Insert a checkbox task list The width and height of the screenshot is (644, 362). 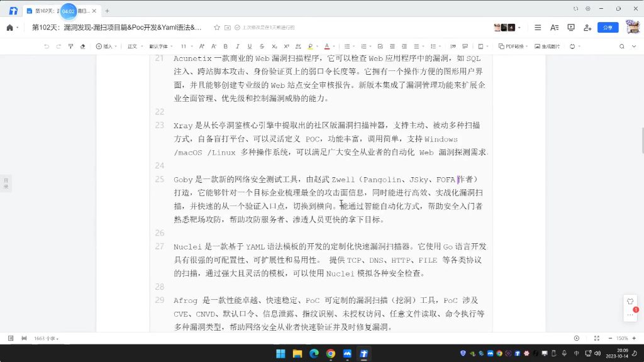[x=380, y=47]
